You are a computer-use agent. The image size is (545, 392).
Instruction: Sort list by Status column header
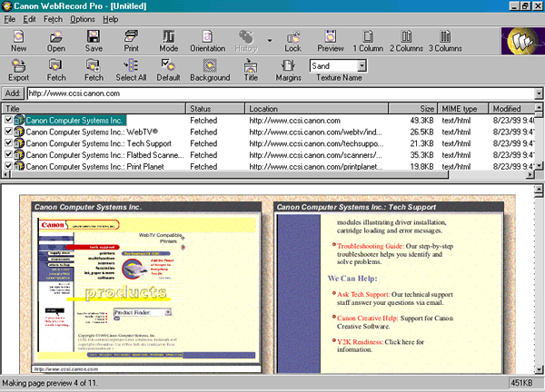point(215,109)
